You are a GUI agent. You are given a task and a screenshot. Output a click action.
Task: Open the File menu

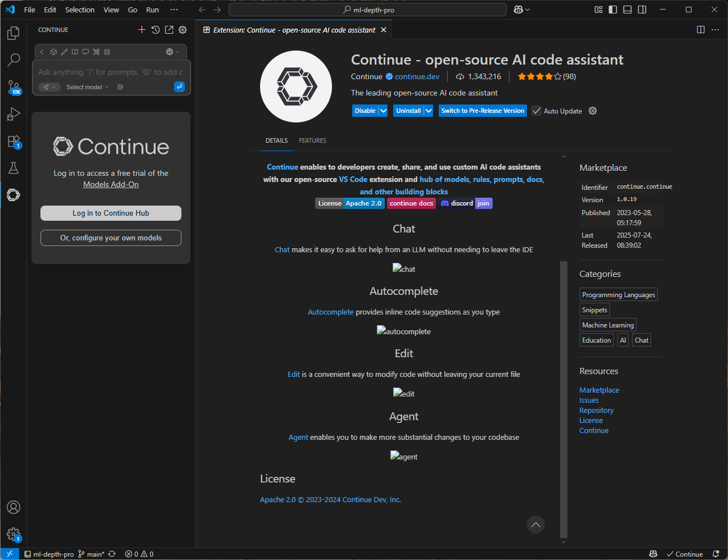click(x=30, y=10)
